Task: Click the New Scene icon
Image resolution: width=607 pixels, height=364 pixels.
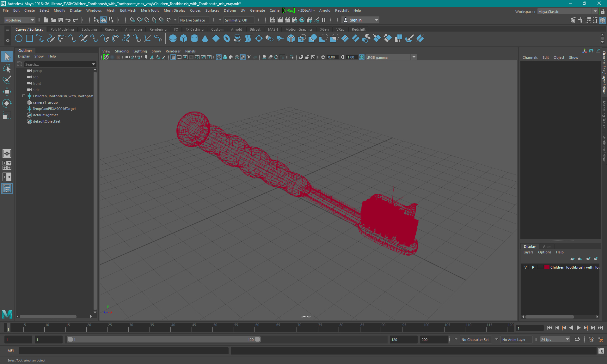Action: 46,20
